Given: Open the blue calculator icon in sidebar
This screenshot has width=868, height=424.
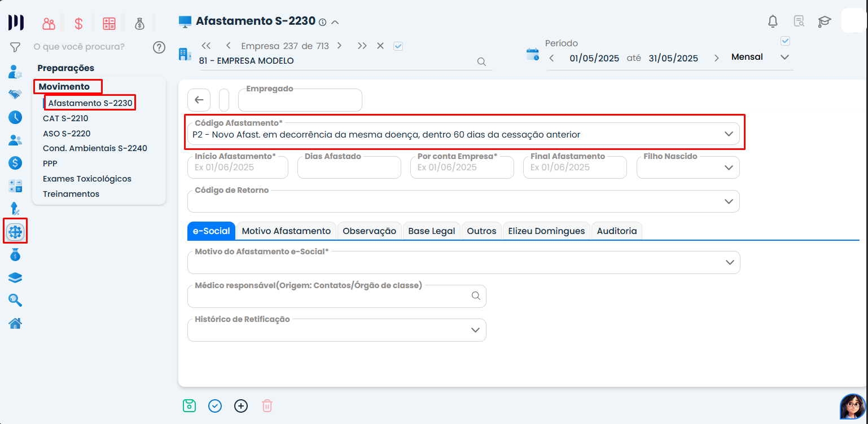Looking at the screenshot, I should pyautogui.click(x=15, y=186).
